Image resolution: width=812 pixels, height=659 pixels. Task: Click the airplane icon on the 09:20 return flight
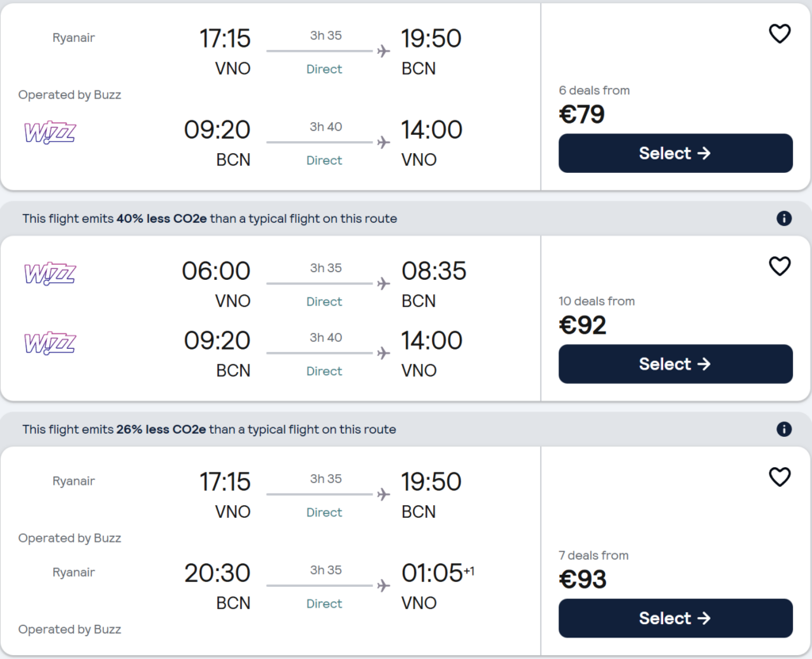pyautogui.click(x=384, y=142)
